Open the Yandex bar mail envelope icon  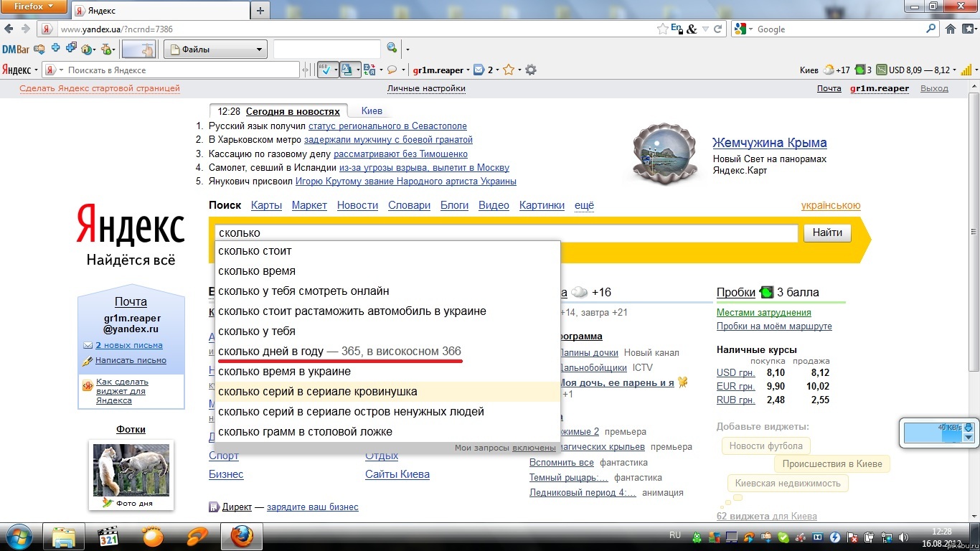pos(479,70)
